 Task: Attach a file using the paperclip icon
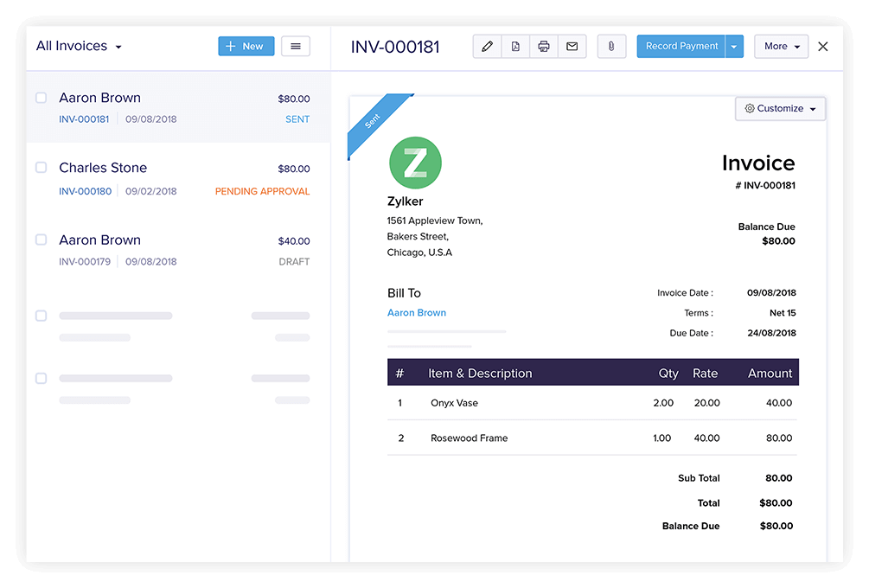coord(611,46)
